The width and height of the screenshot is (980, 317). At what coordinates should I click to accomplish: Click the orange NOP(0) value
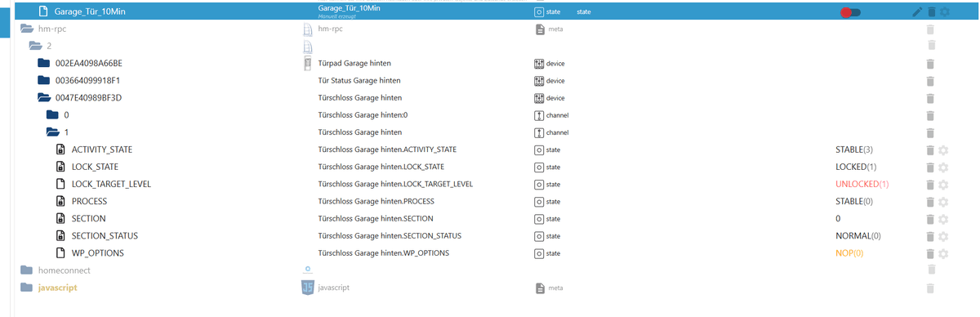click(849, 253)
